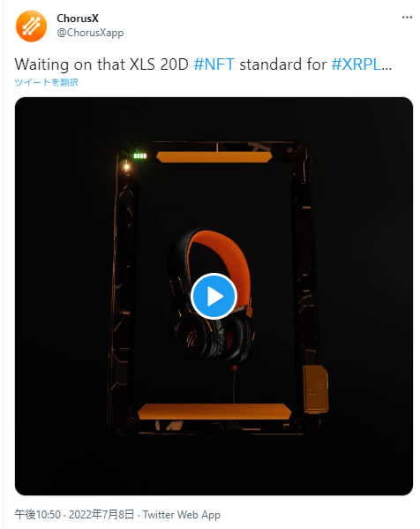Click the 午後10:50 timestamp
Image resolution: width=420 pixels, height=529 pixels.
[38, 515]
